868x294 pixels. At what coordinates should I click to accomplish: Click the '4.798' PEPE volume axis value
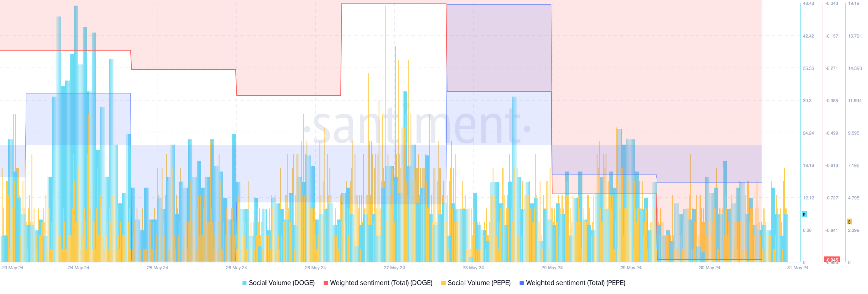point(854,198)
